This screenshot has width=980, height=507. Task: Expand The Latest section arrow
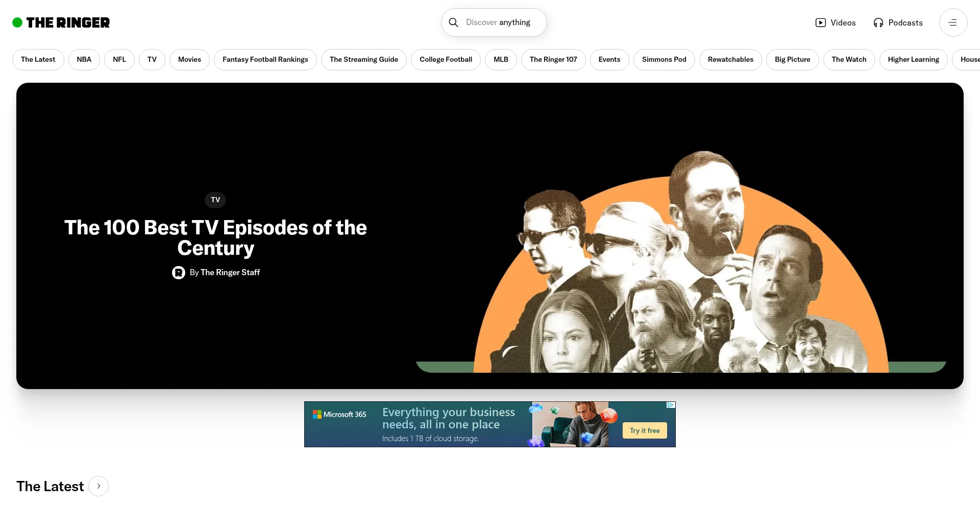click(99, 486)
